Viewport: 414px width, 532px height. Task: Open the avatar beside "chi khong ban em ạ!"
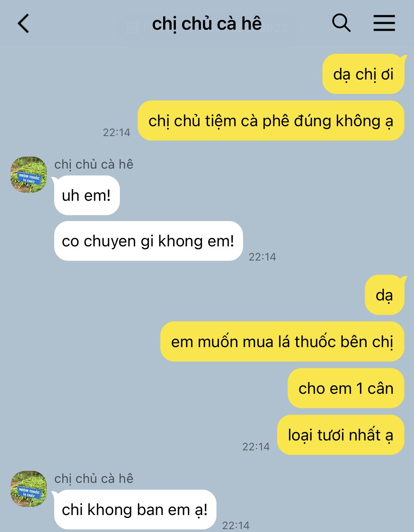29,489
